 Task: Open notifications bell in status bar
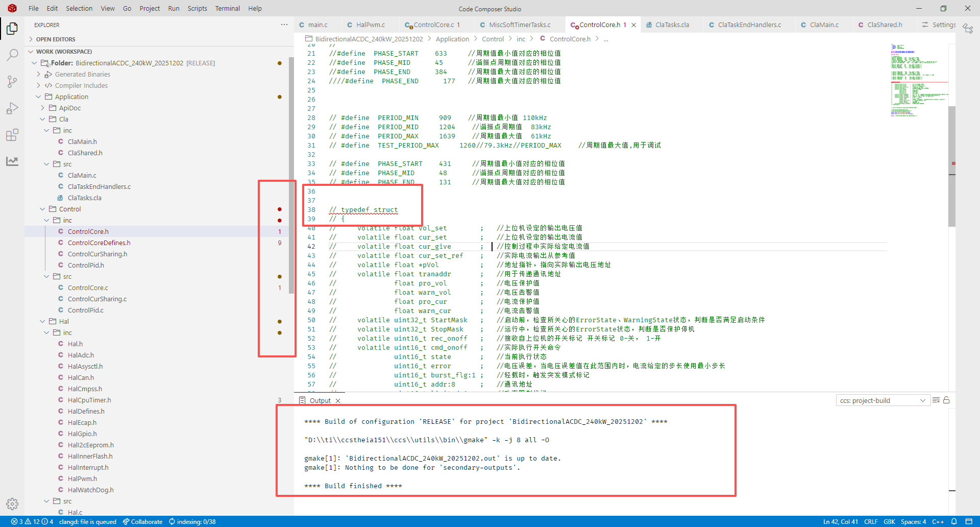point(954,521)
